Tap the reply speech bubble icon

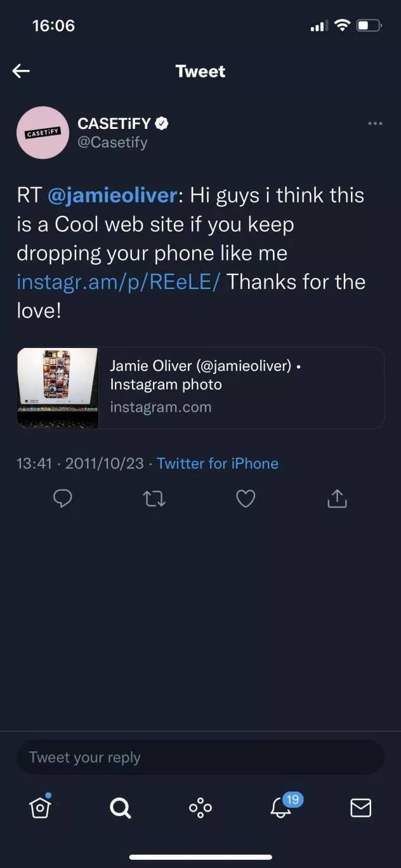(62, 499)
